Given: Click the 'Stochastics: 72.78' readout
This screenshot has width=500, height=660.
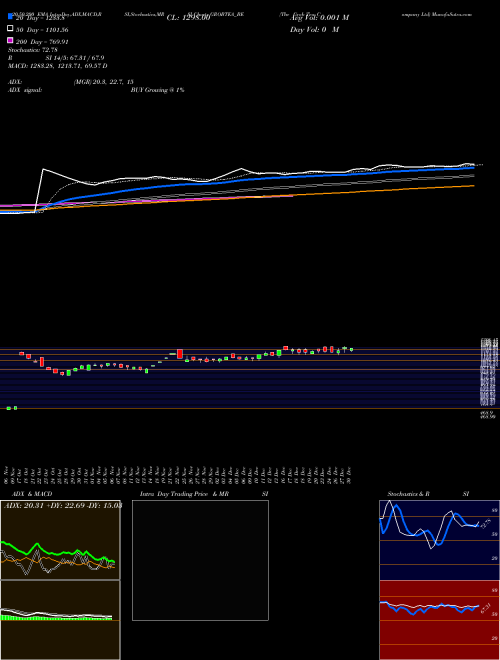Looking at the screenshot, I should (32, 50).
